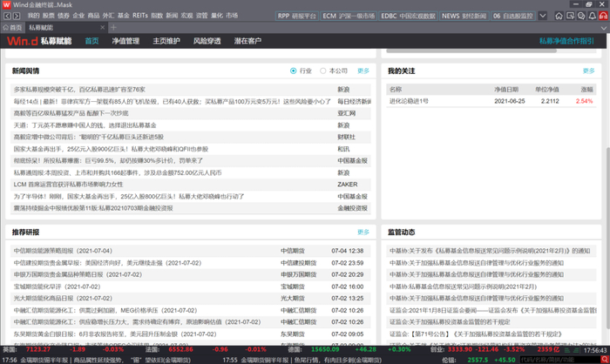
Task: Open the 外汇 menu
Action: [x=109, y=16]
